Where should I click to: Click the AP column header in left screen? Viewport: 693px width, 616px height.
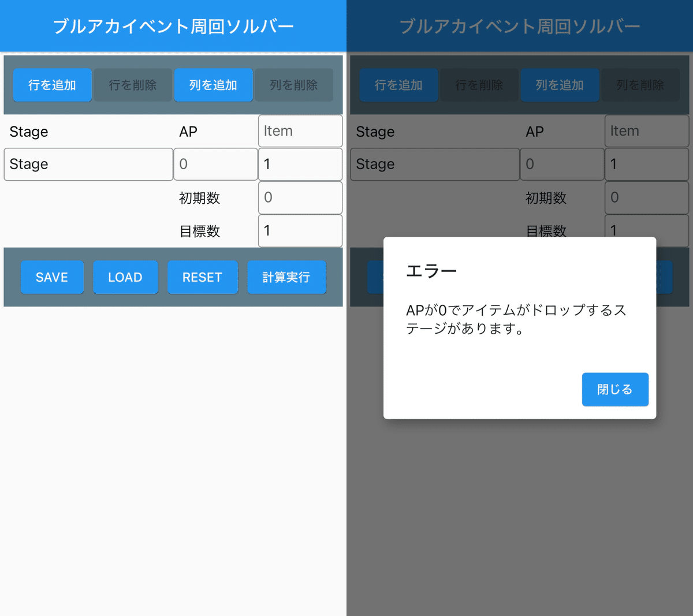coord(188,132)
